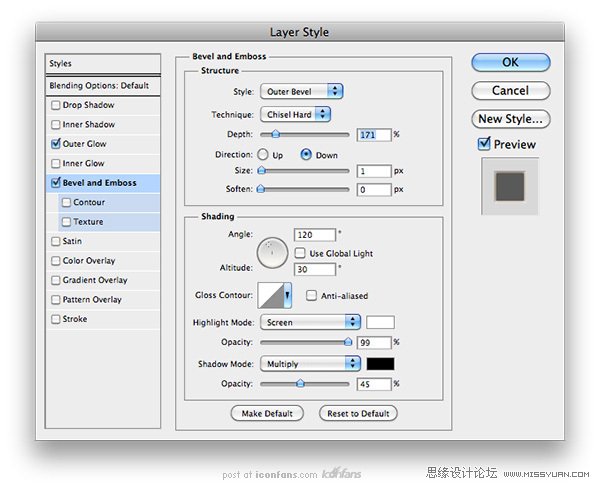Viewport: 600px width, 489px height.
Task: Click the Gloss Contour curve thumbnail
Action: coord(271,295)
